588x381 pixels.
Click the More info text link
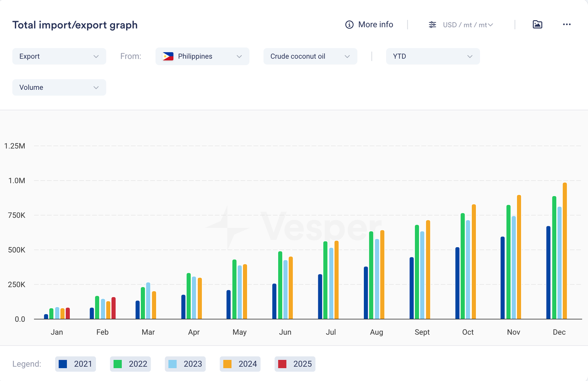pyautogui.click(x=376, y=25)
